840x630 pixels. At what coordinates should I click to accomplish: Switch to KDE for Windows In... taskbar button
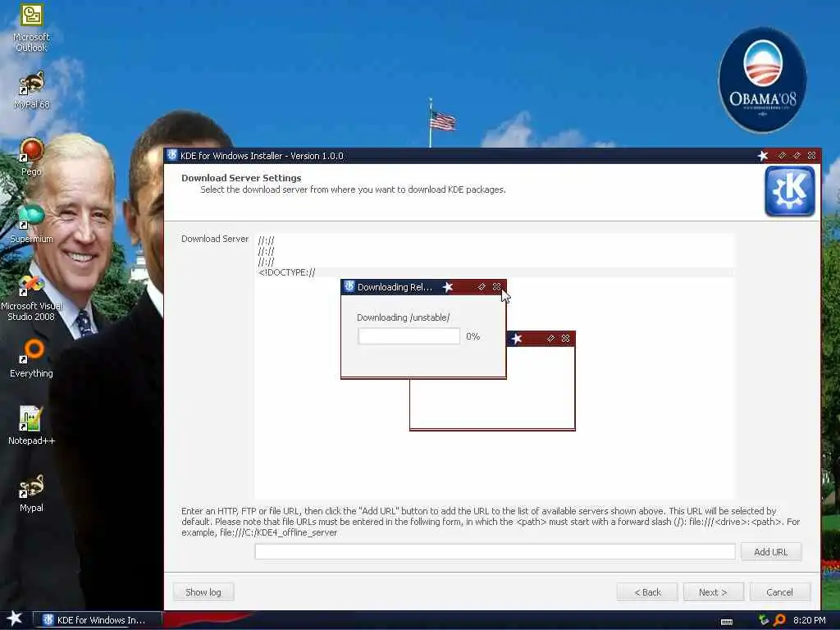[x=98, y=620]
